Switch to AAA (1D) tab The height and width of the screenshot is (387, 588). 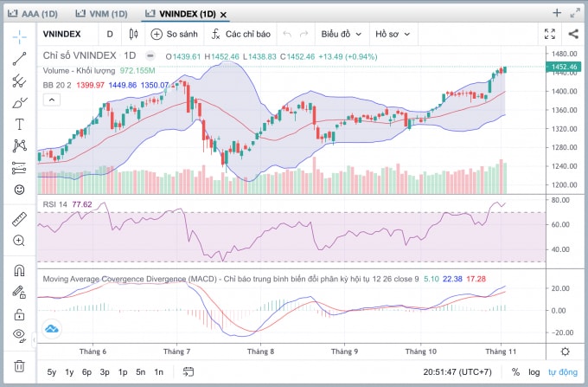point(33,14)
